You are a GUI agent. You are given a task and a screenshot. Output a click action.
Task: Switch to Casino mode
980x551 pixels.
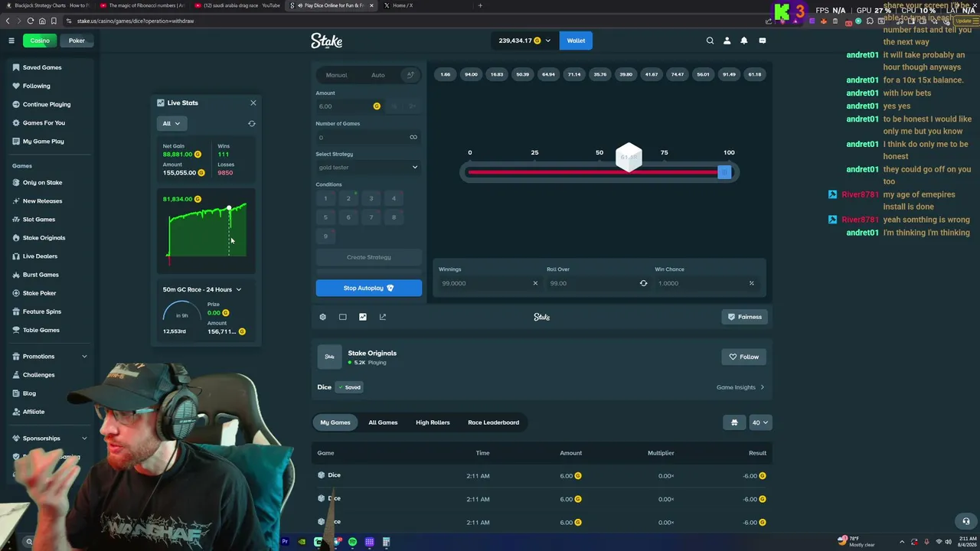point(40,41)
